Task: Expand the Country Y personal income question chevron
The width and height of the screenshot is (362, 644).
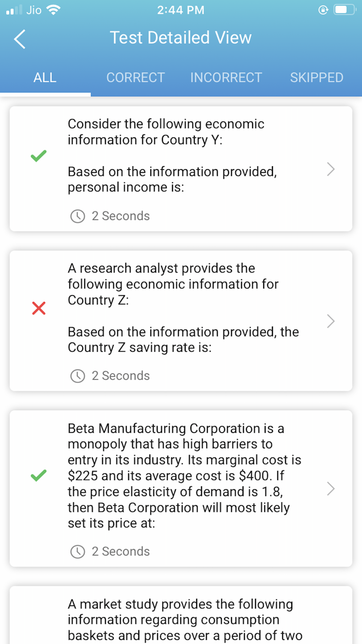Action: tap(331, 169)
